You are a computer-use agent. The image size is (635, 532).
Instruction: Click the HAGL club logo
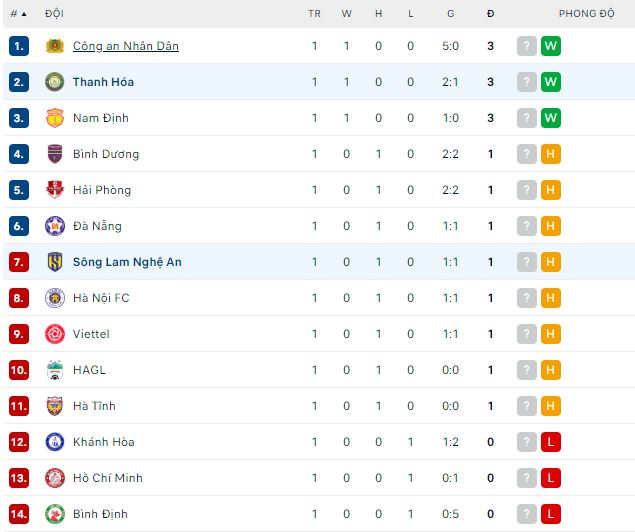coord(55,370)
